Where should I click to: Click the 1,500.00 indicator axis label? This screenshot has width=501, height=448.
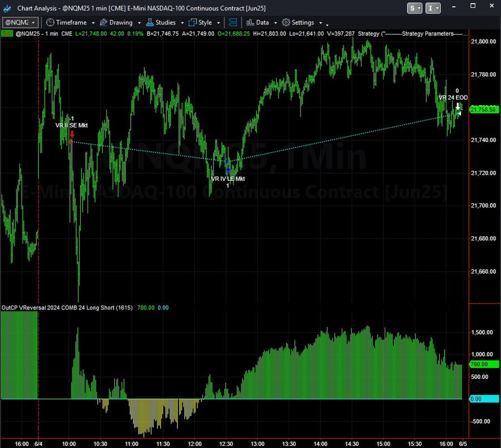[482, 332]
